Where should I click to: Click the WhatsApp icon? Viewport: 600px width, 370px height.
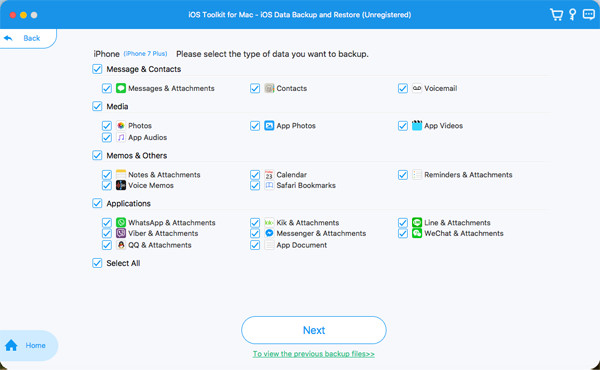coord(121,222)
